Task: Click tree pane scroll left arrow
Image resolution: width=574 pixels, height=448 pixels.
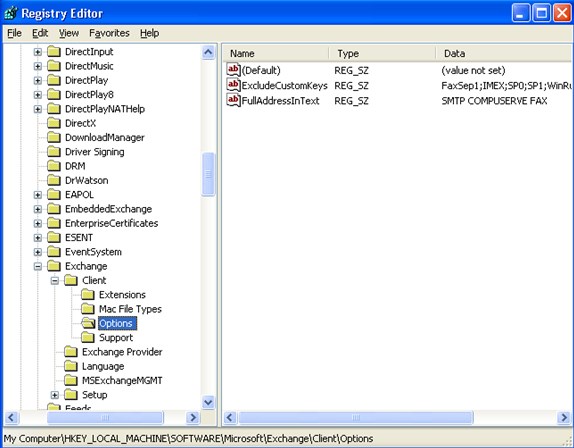Action: [11, 417]
